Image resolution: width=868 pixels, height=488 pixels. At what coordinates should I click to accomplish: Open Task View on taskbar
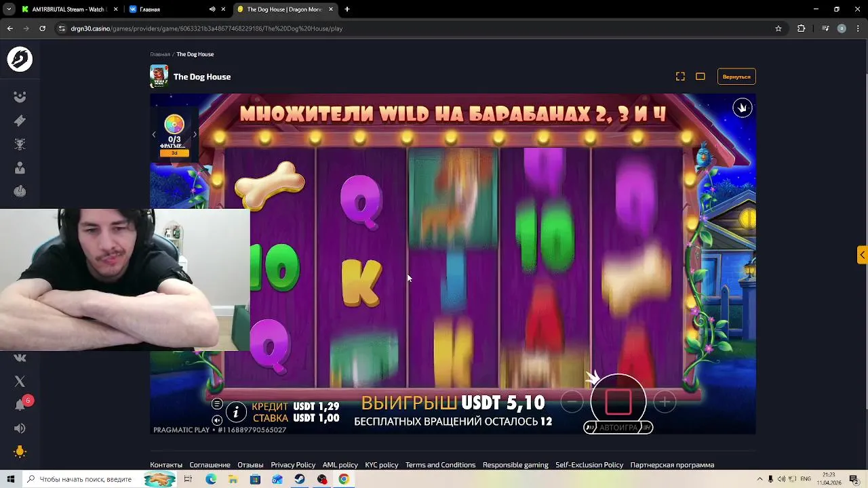[188, 479]
